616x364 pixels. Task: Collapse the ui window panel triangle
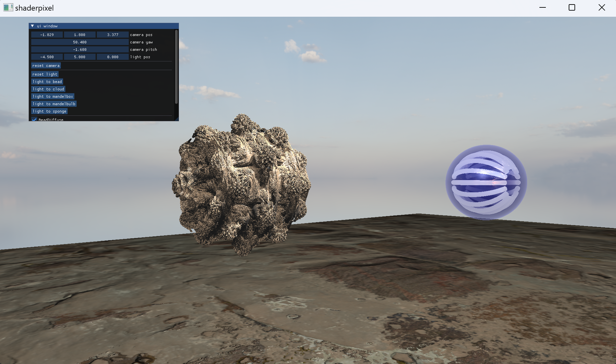pos(33,26)
